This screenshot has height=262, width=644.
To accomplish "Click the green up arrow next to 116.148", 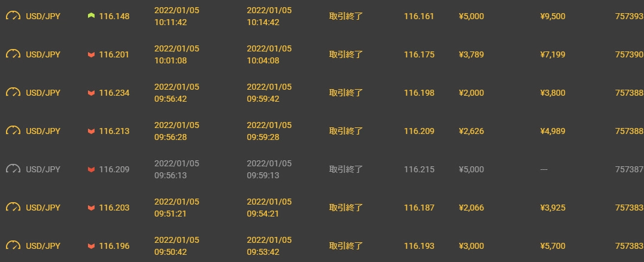I will pos(91,16).
